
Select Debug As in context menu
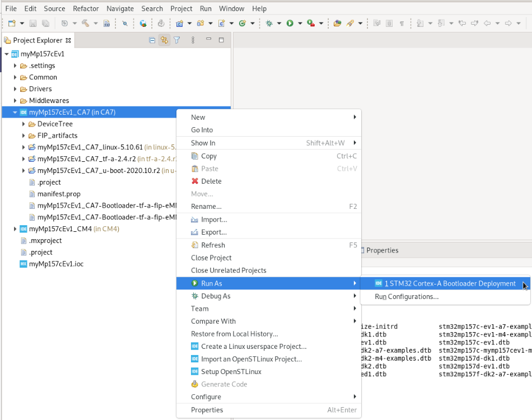269,296
